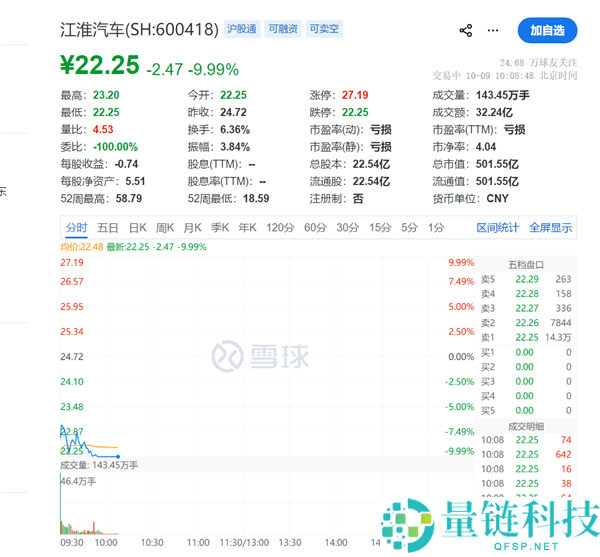The image size is (600, 557).
Task: Switch to the 季K chart tab
Action: point(220,228)
